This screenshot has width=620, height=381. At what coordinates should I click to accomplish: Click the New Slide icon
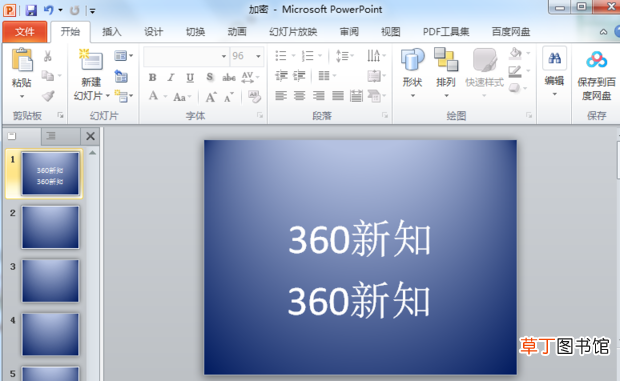91,60
